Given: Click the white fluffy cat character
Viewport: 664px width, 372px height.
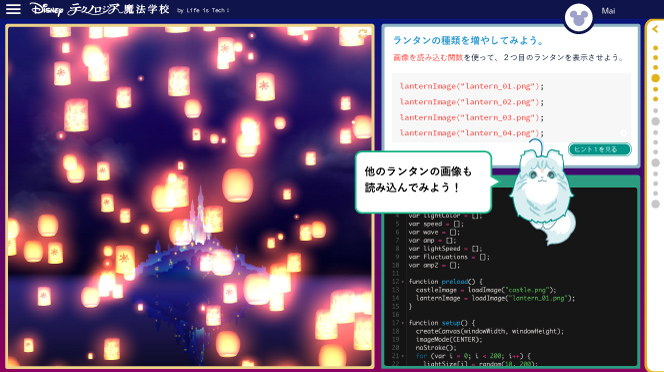Looking at the screenshot, I should (543, 196).
